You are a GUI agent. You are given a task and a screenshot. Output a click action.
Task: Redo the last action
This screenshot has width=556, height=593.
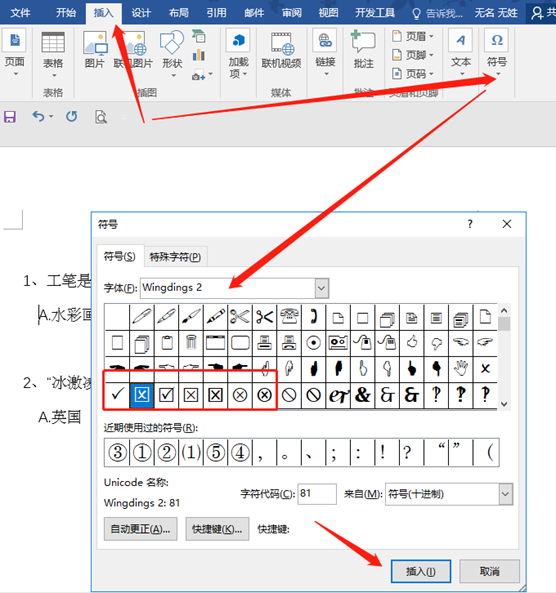(x=71, y=116)
